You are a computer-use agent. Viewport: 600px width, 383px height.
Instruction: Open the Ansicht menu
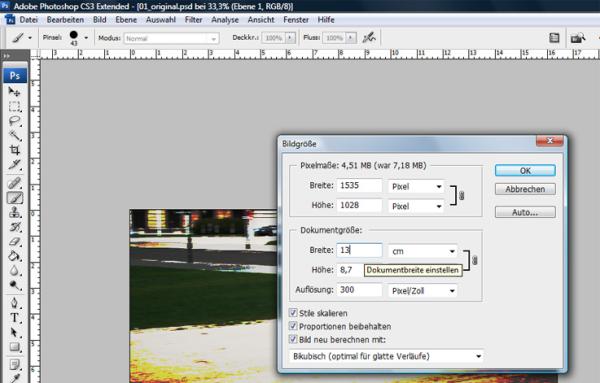click(x=261, y=20)
